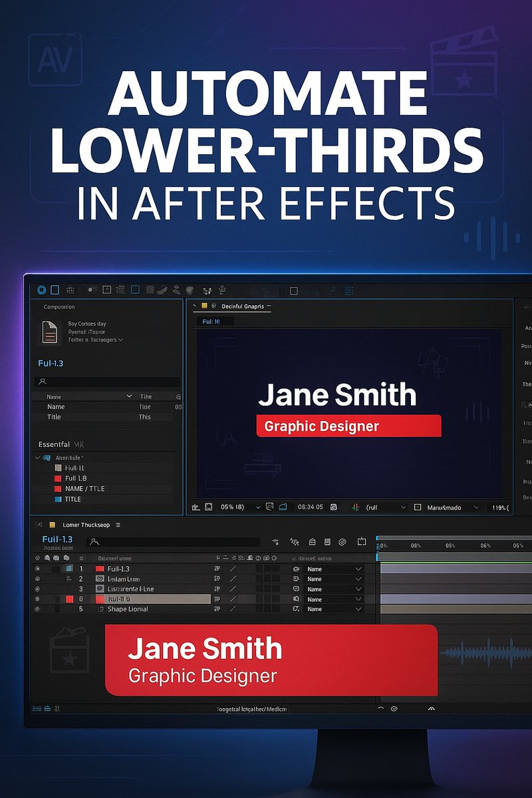
Task: Open the Lomer Thuckseop panel hamburger menu
Action: coord(118,525)
